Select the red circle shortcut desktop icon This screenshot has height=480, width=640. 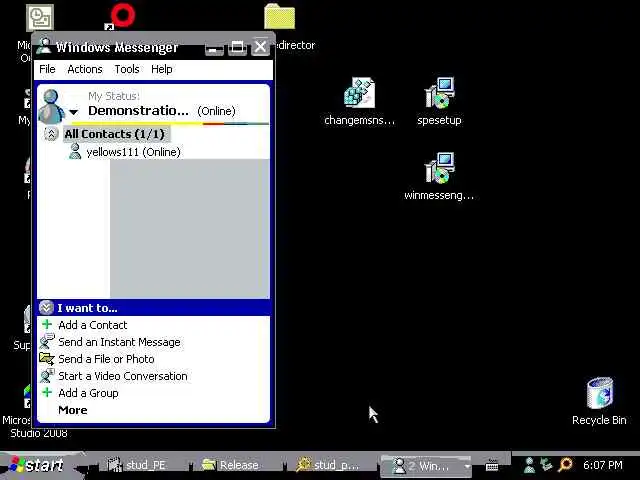click(x=121, y=16)
